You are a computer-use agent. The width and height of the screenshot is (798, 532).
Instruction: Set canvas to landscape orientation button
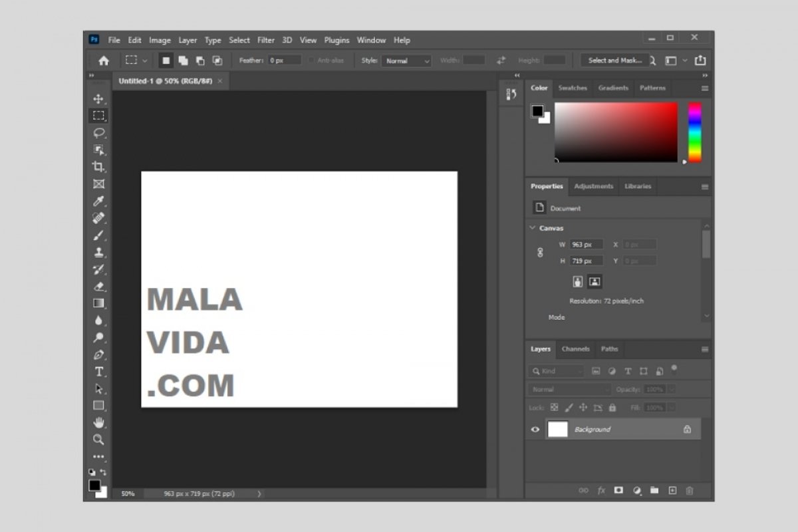[x=595, y=282]
